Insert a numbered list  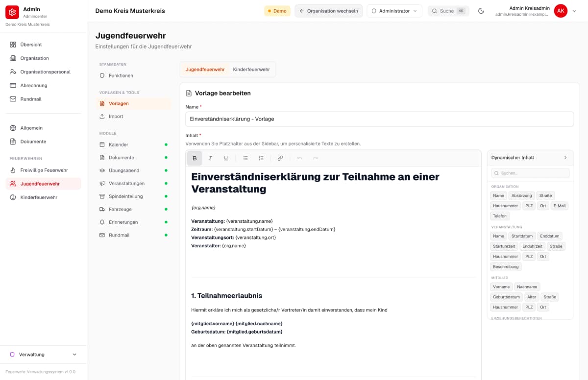coord(261,158)
